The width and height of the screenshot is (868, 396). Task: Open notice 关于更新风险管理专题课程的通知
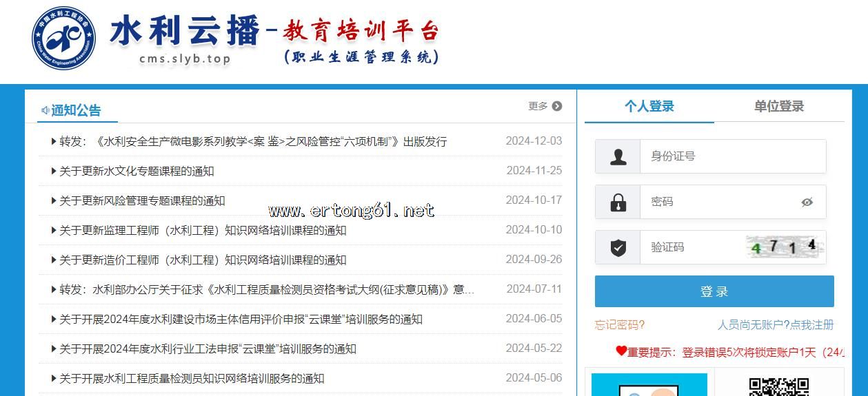pos(142,200)
